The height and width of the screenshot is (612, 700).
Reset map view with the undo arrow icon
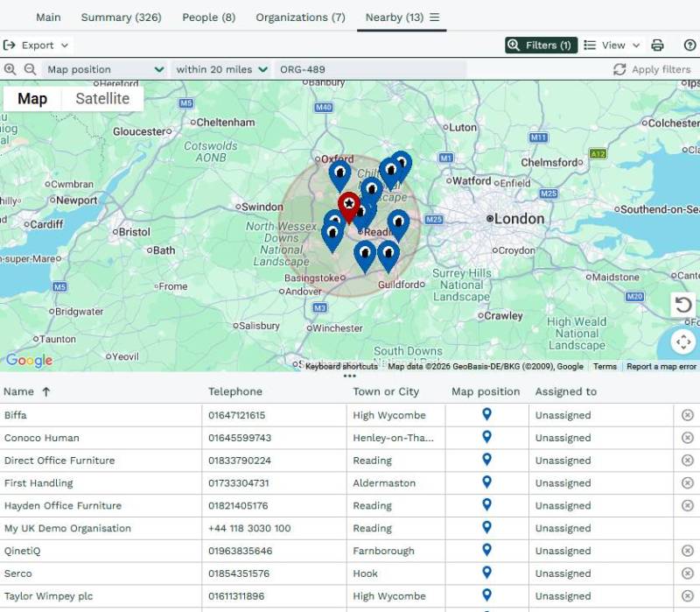(x=683, y=305)
